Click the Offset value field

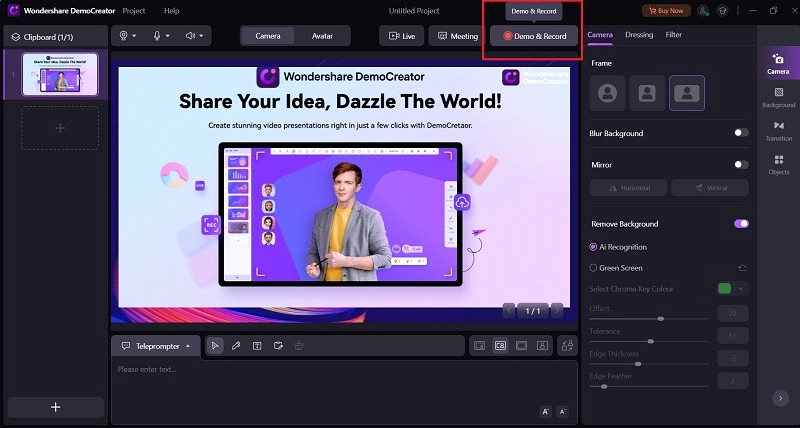733,313
